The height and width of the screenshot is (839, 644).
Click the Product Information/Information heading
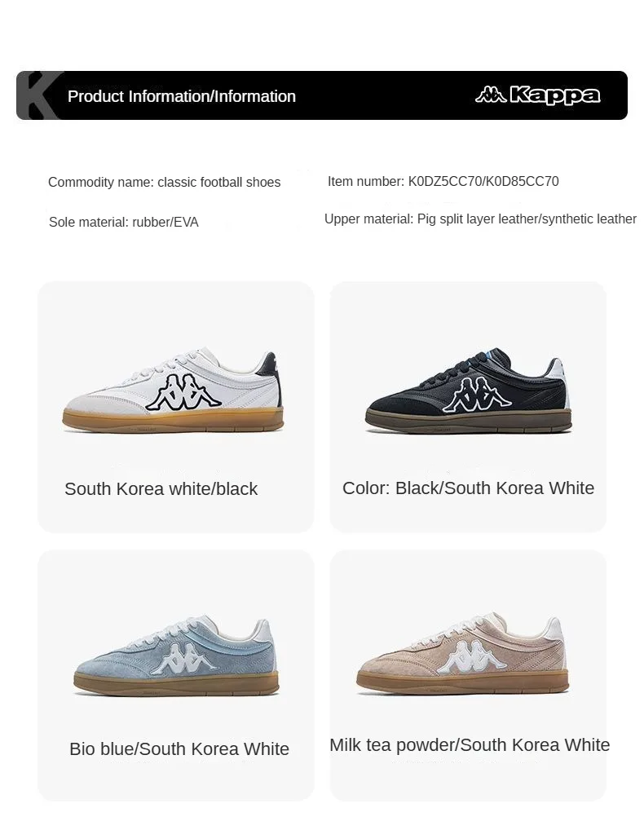point(181,96)
